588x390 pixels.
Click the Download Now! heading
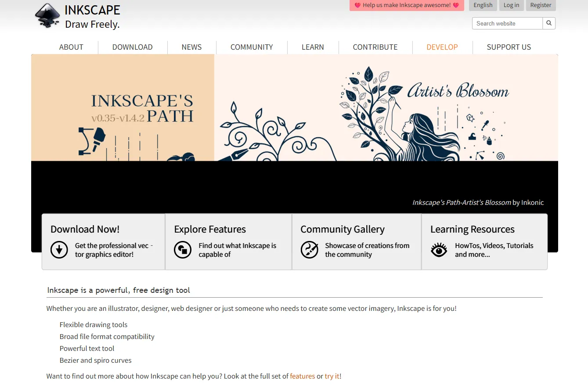(x=85, y=229)
